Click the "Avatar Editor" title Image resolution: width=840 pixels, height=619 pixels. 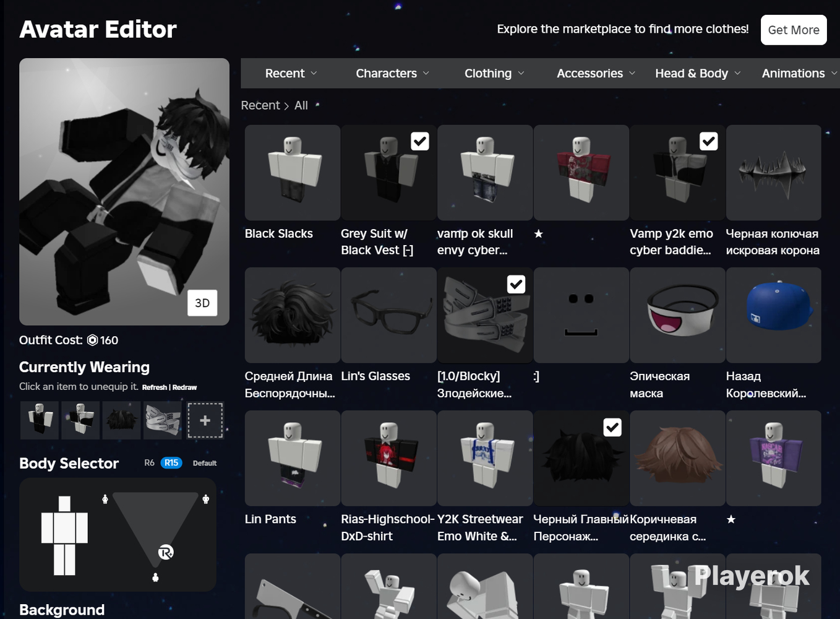click(98, 29)
